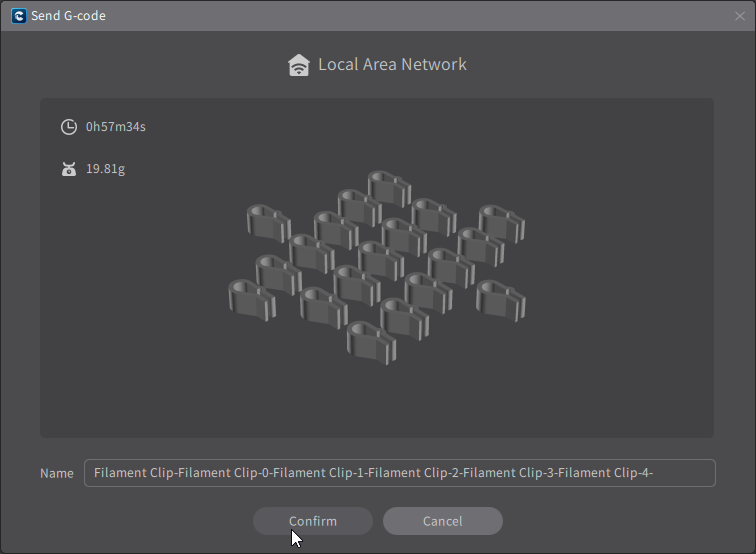Click the Send G-code window title
Image resolution: width=756 pixels, height=554 pixels.
[x=68, y=16]
